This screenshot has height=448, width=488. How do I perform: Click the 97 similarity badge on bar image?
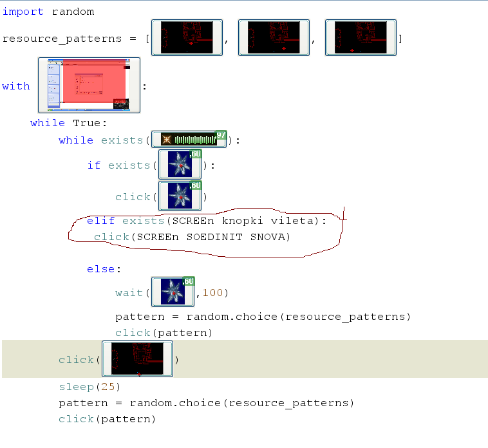pyautogui.click(x=220, y=135)
